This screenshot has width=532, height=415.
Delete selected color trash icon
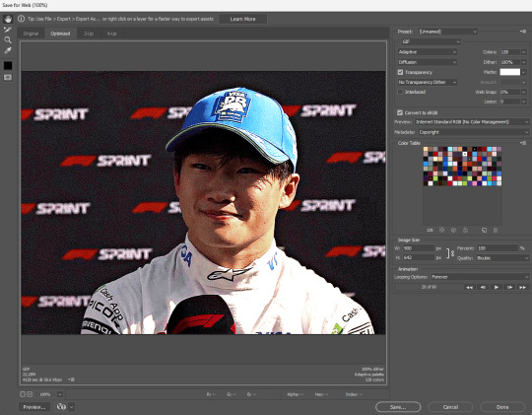pyautogui.click(x=496, y=231)
